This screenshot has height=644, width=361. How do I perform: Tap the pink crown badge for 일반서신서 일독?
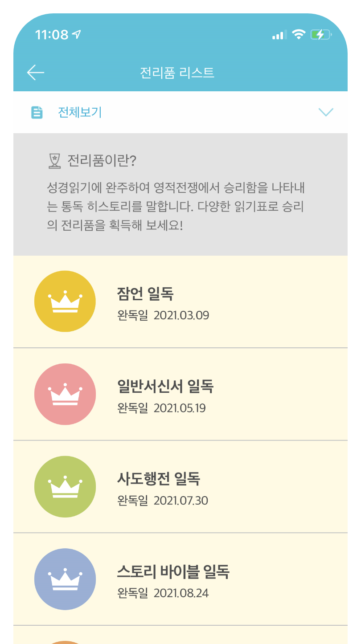65,394
